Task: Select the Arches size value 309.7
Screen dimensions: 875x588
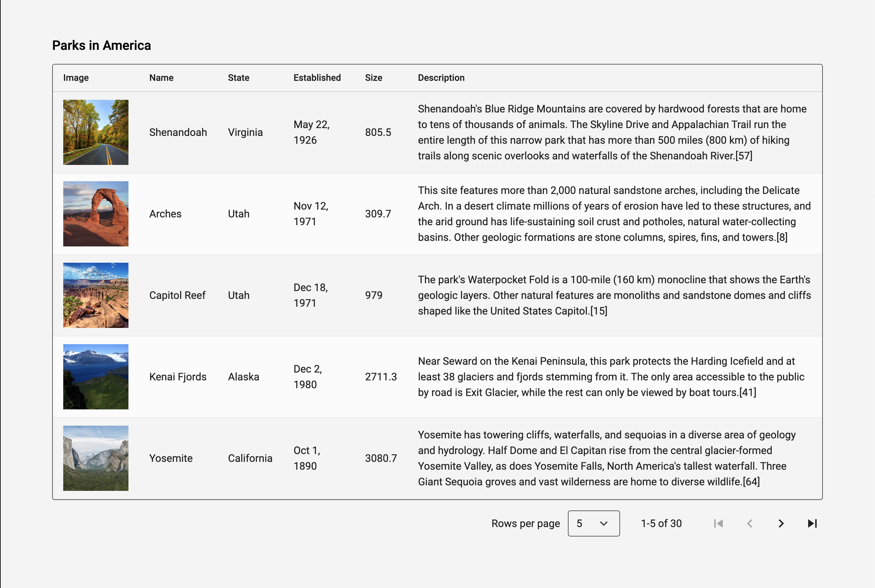Action: point(378,214)
